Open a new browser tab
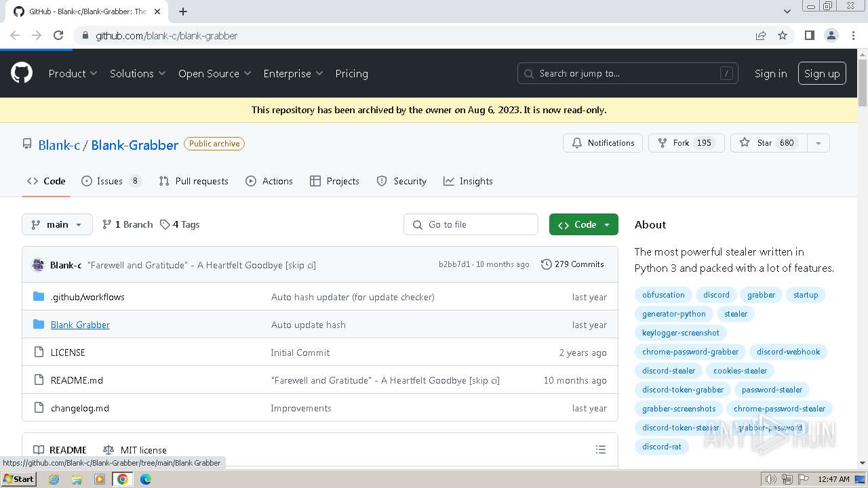This screenshot has width=868, height=488. 183,12
